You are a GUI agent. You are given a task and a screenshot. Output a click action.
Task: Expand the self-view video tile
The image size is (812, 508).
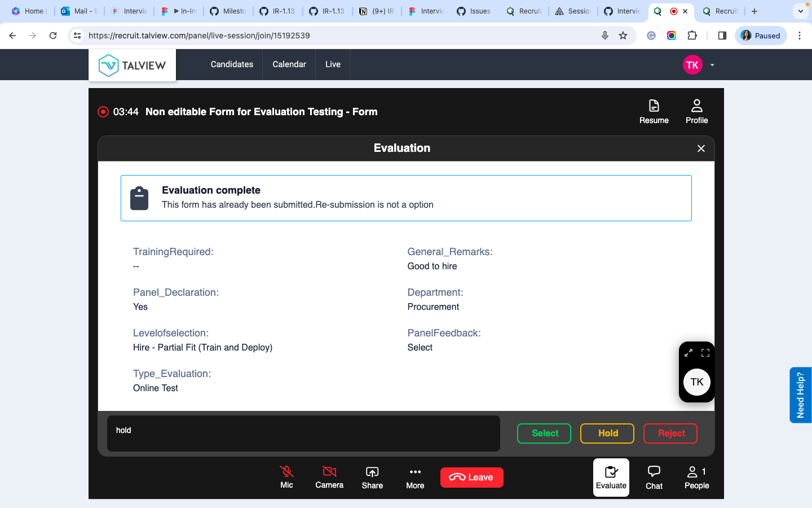(689, 353)
